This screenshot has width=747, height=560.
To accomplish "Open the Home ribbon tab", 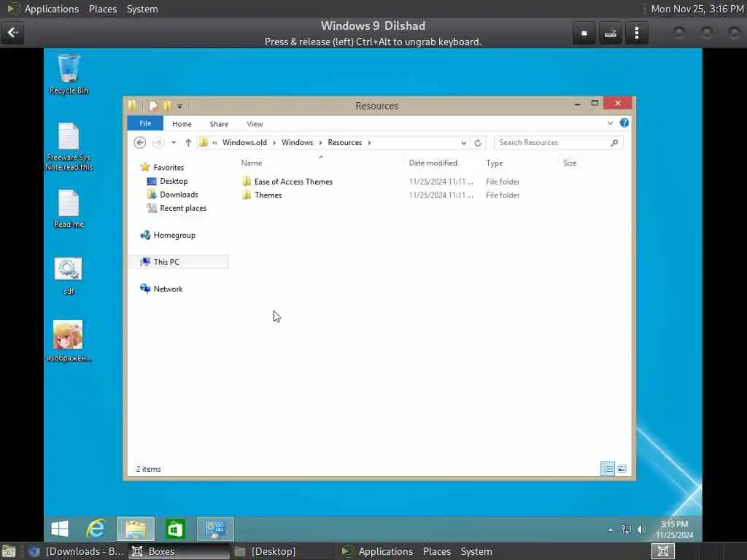I will tap(182, 124).
